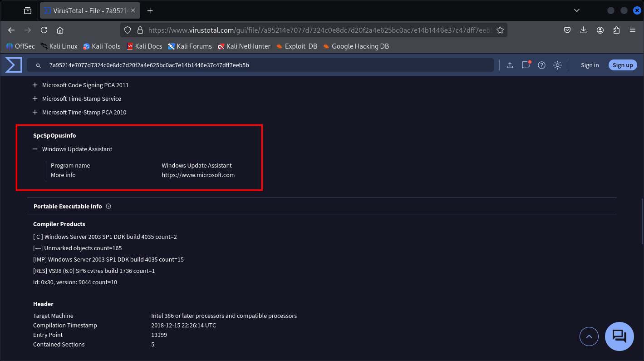Viewport: 644px width, 361px height.
Task: Open the help question-mark icon
Action: 541,65
